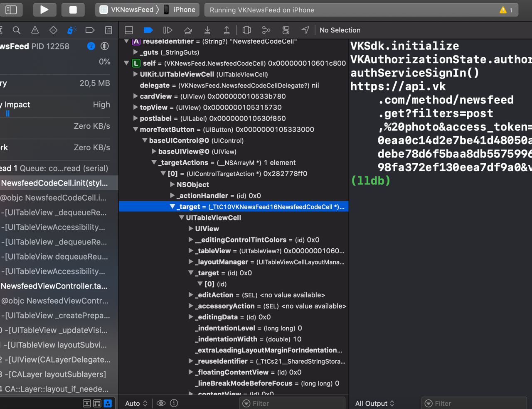The image size is (532, 409).
Task: Focus the variables Filter field
Action: (292, 403)
